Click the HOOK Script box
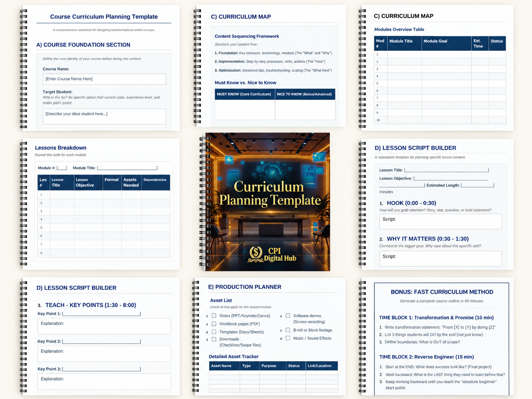Image resolution: width=532 pixels, height=399 pixels. tap(441, 222)
